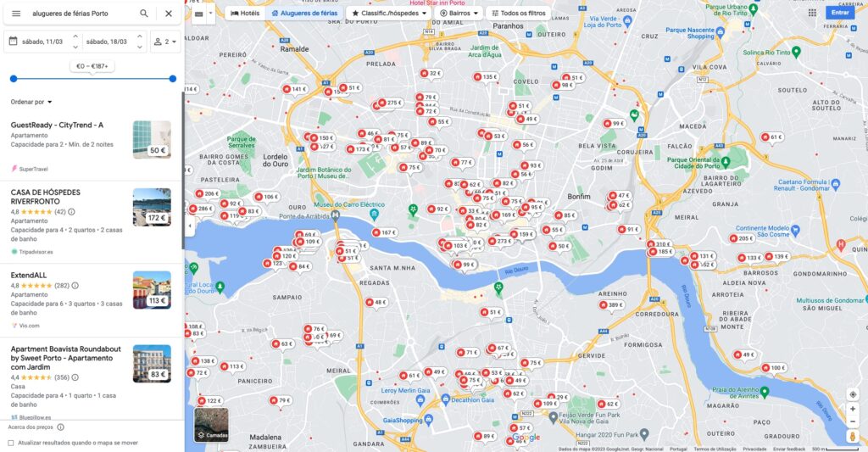
Task: Enable Atualizar resultados quando o mapa se mover
Action: click(x=10, y=443)
